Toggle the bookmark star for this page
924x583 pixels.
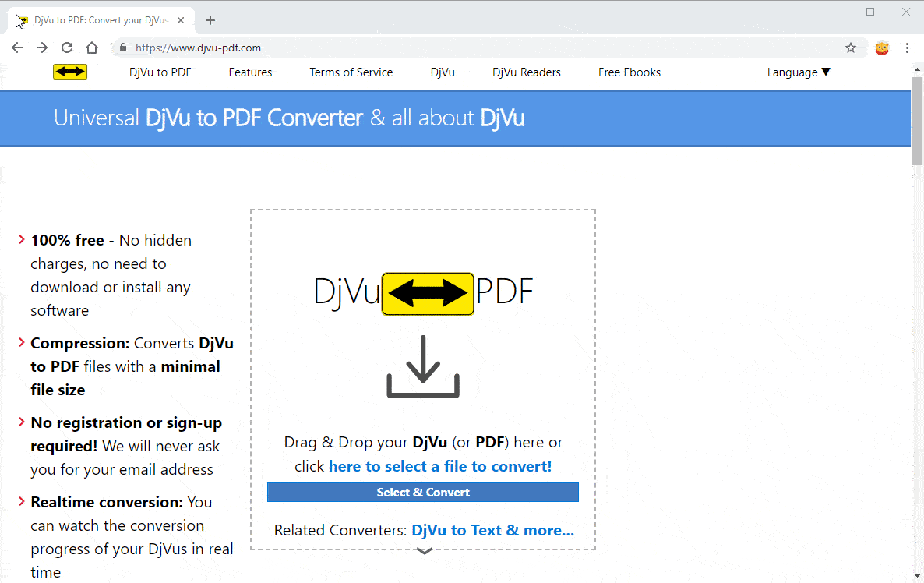pos(851,48)
